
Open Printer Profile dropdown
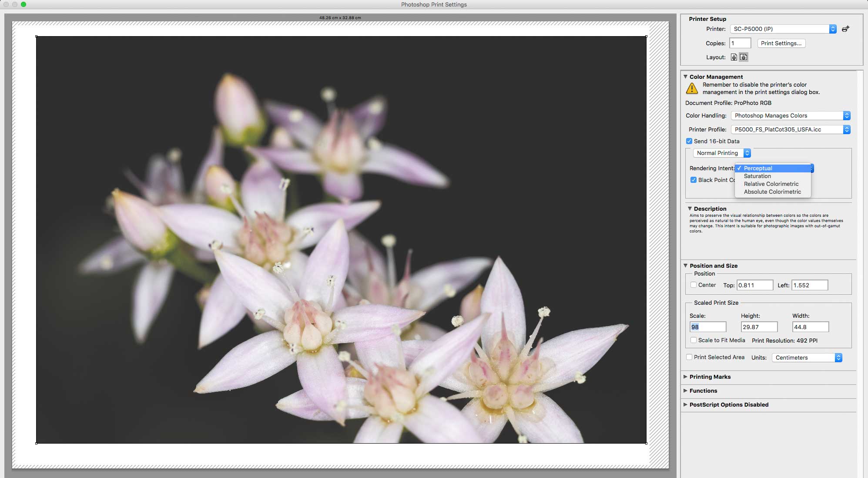click(791, 130)
